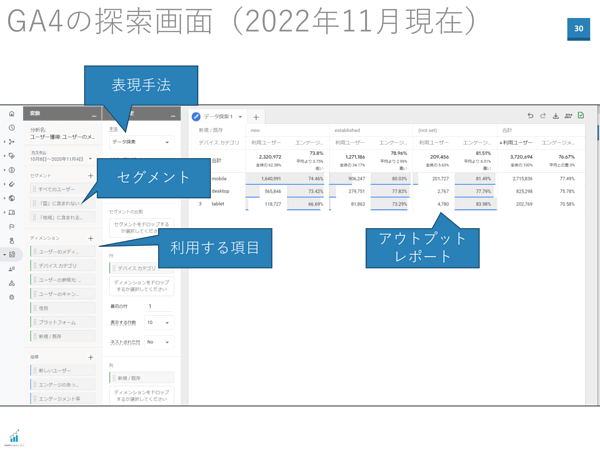Open the Tech devices icon in sidebar

pyautogui.click(x=11, y=212)
